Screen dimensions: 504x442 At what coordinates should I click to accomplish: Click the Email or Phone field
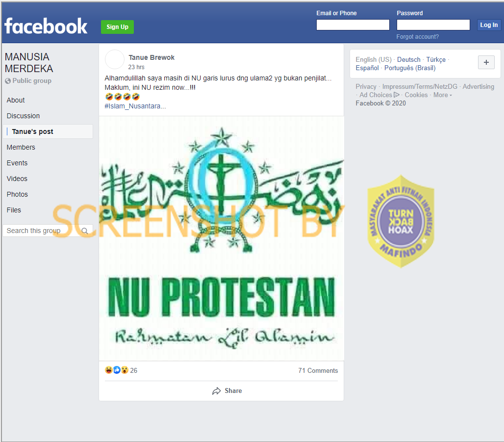pyautogui.click(x=353, y=25)
